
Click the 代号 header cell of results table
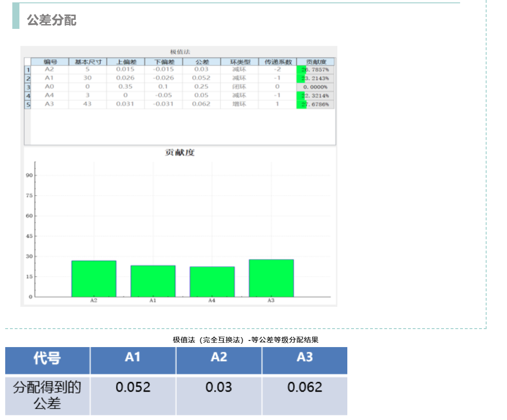47,360
